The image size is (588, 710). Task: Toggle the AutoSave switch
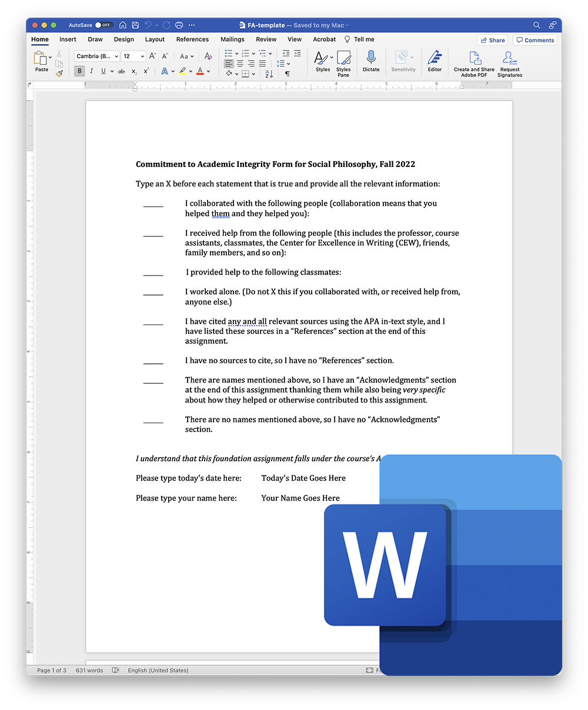click(103, 25)
